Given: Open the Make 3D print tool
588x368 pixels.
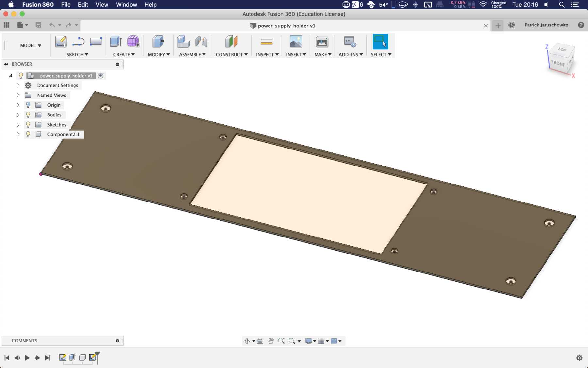Looking at the screenshot, I should pos(322,42).
